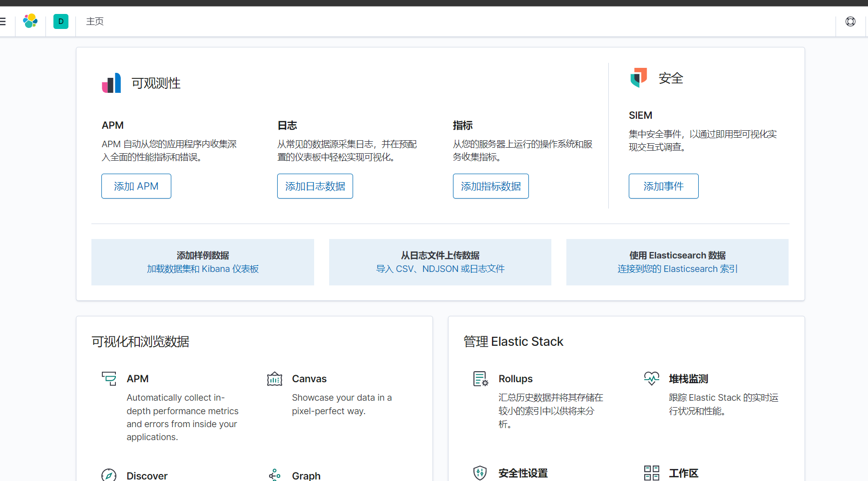Click the Rollups document icon

pos(480,379)
